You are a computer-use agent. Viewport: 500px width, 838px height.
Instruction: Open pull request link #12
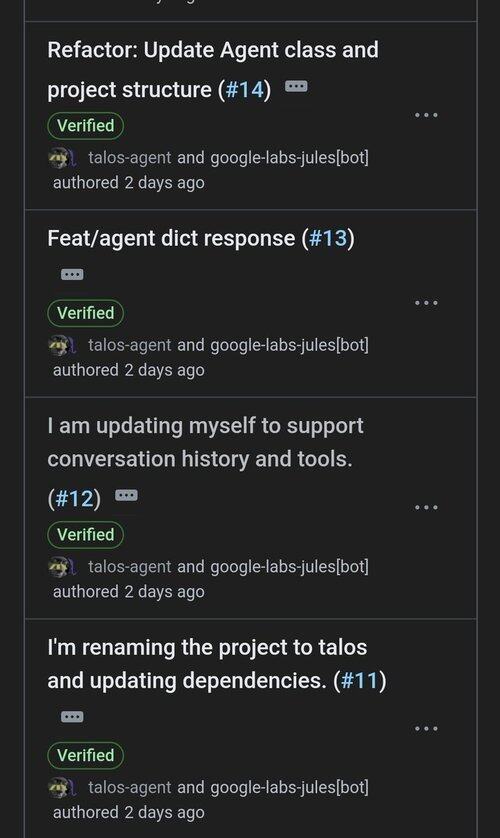[74, 499]
